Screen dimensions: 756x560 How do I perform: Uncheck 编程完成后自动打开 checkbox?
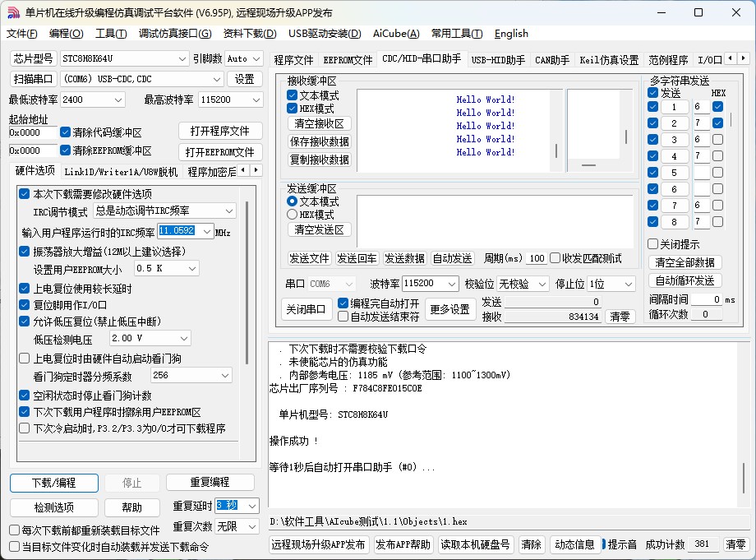[x=343, y=303]
